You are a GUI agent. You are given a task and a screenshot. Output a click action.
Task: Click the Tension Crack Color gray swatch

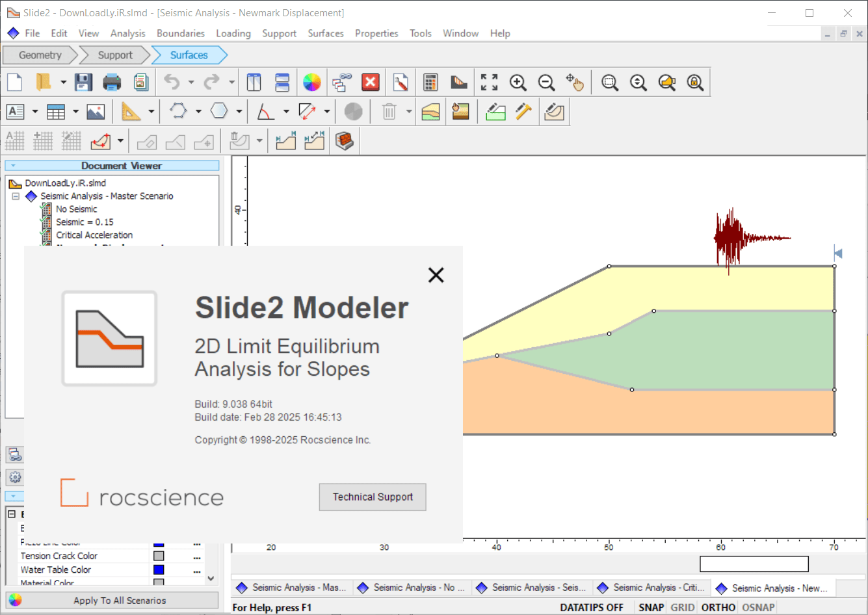coord(159,556)
